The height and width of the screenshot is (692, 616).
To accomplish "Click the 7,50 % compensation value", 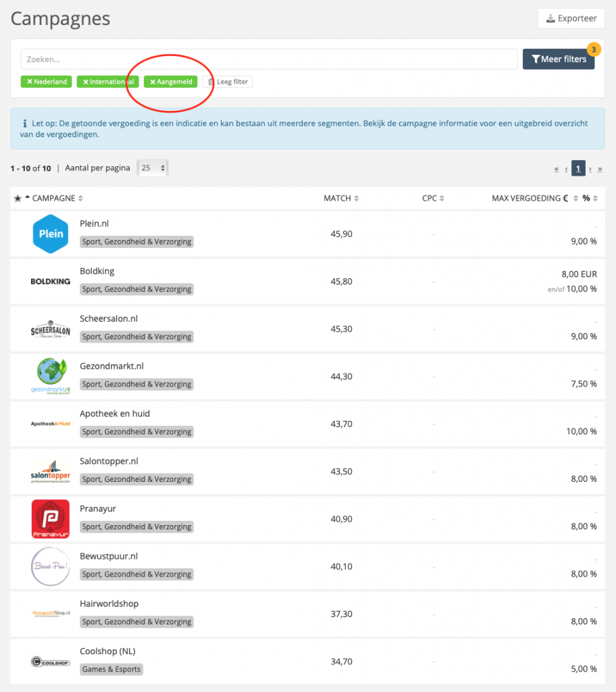I will [x=584, y=384].
